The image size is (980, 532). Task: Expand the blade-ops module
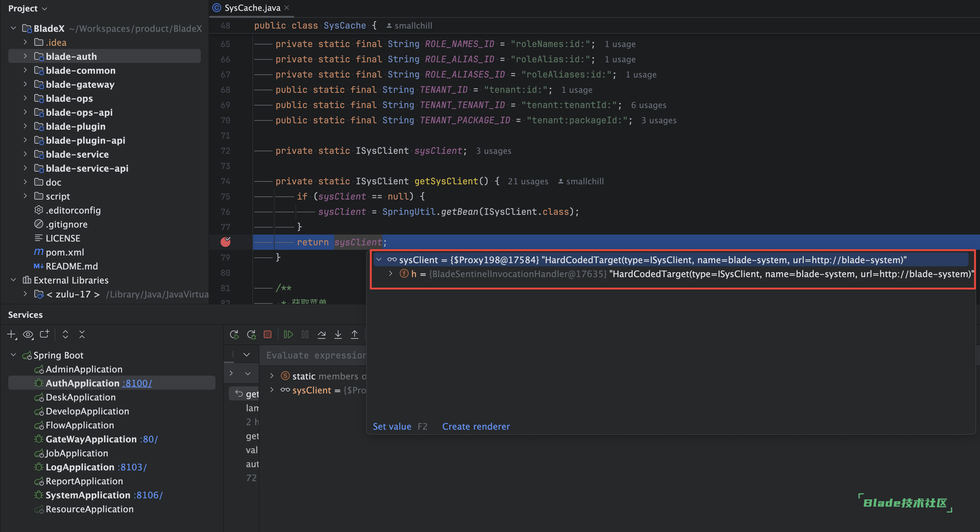[25, 98]
